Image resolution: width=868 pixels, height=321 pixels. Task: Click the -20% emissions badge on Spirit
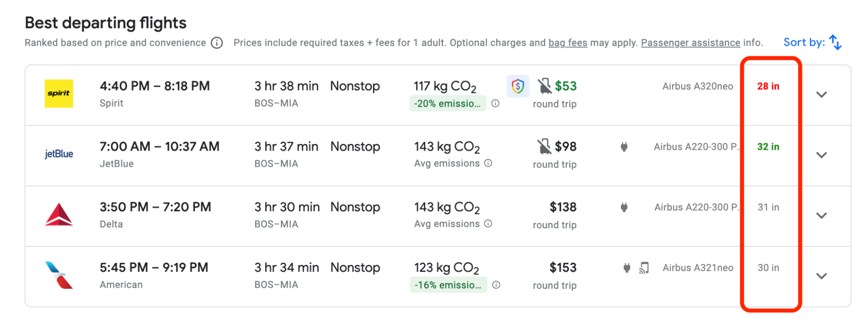pyautogui.click(x=448, y=104)
